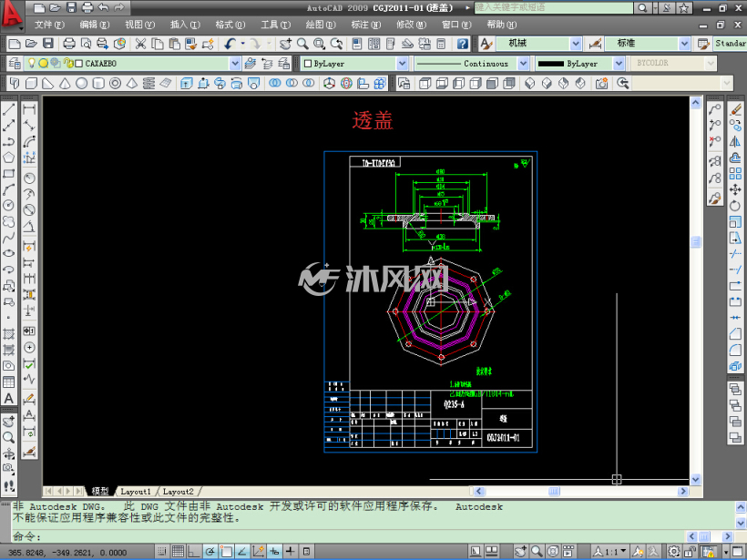Screen dimensions: 747x560
Task: Toggle Snap mode in status bar
Action: point(162,552)
